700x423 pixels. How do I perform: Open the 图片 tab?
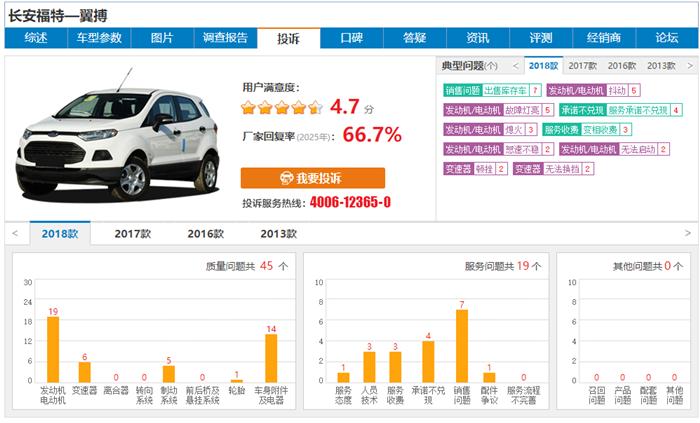click(162, 38)
